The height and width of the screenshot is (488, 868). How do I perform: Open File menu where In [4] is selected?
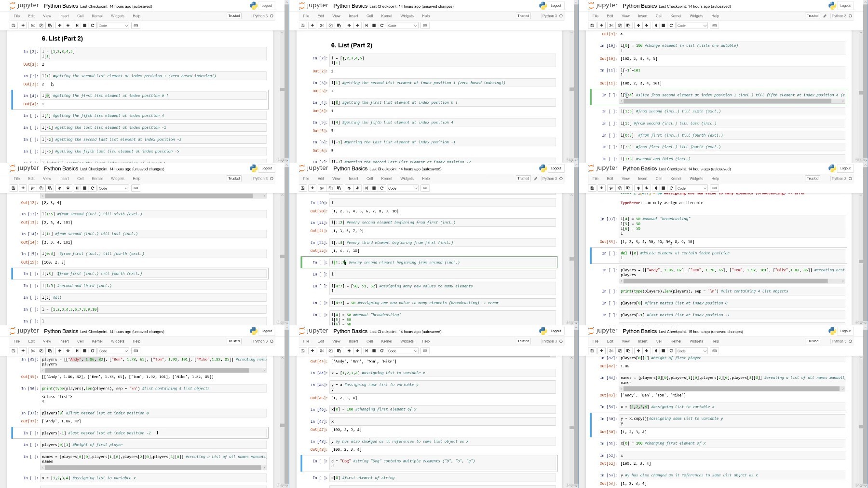[x=17, y=16]
